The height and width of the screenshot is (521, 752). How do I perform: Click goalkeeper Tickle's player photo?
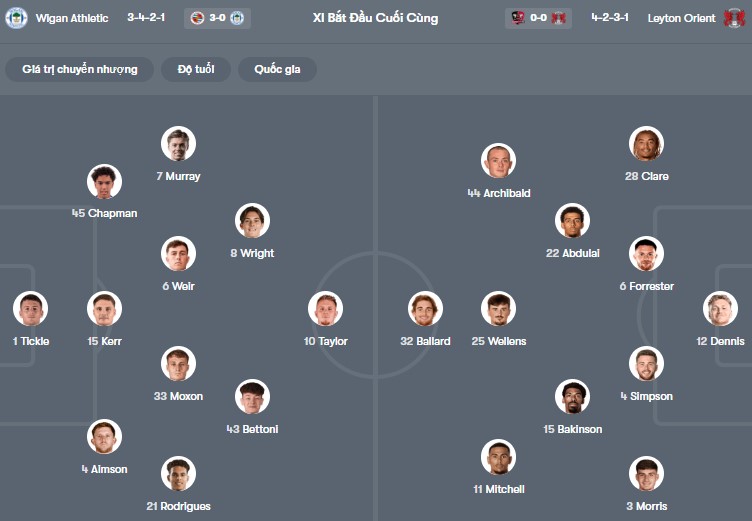click(31, 309)
